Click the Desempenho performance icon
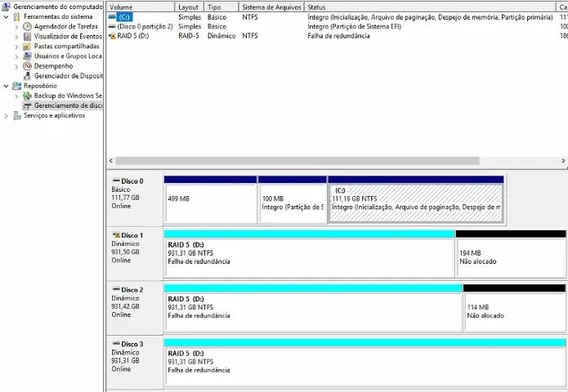This screenshot has width=568, height=392. click(x=27, y=66)
